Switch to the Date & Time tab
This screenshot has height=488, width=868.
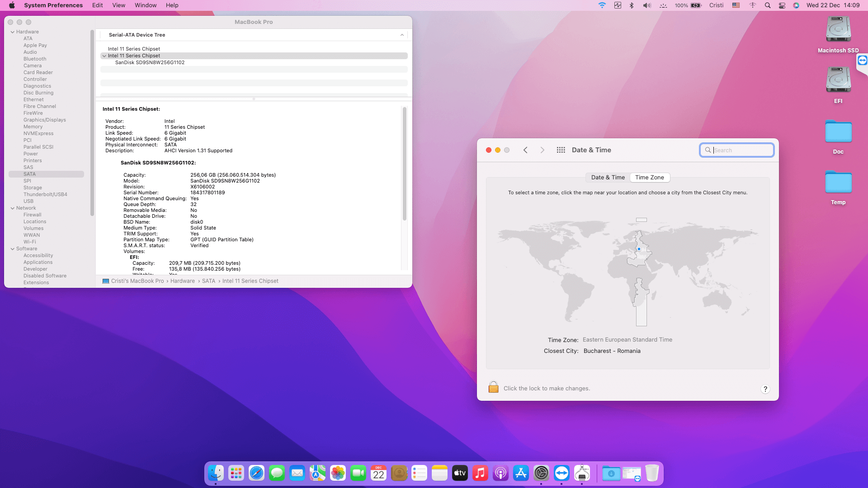pos(608,178)
